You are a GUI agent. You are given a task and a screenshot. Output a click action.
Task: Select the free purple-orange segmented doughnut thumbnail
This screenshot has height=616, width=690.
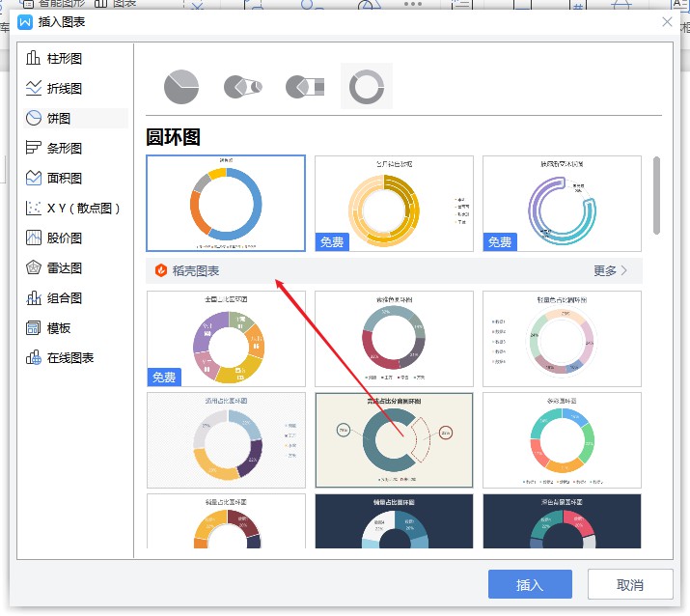226,339
